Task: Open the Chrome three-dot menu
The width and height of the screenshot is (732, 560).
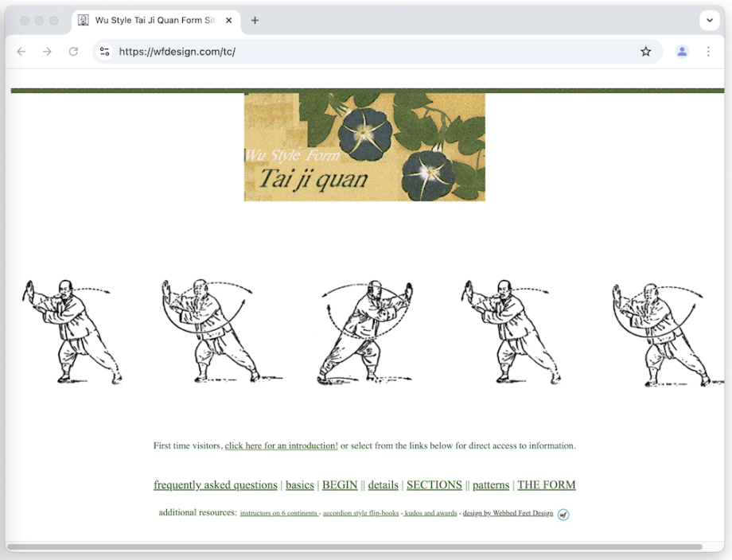Action: click(708, 52)
